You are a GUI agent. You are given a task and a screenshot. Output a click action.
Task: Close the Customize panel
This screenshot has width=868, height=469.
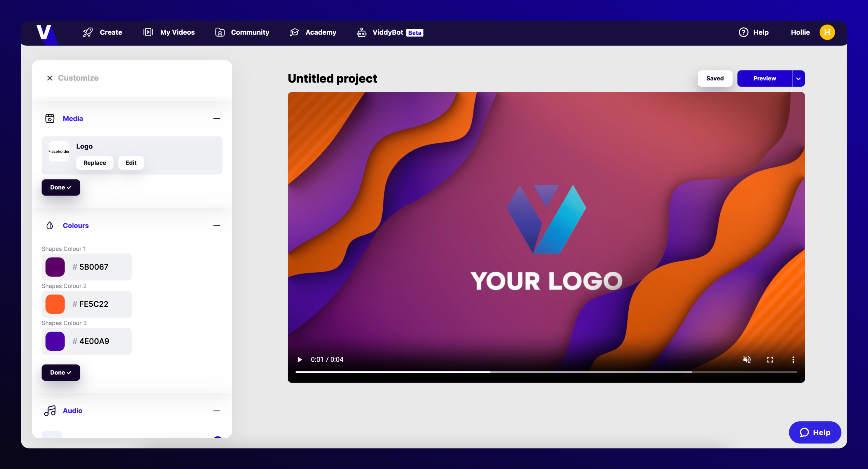[49, 78]
